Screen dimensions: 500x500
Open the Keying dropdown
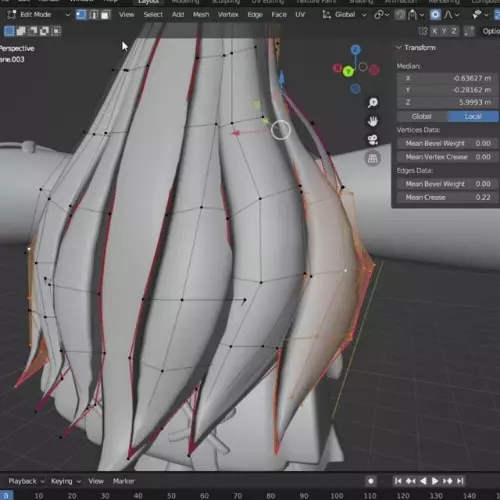[66, 481]
